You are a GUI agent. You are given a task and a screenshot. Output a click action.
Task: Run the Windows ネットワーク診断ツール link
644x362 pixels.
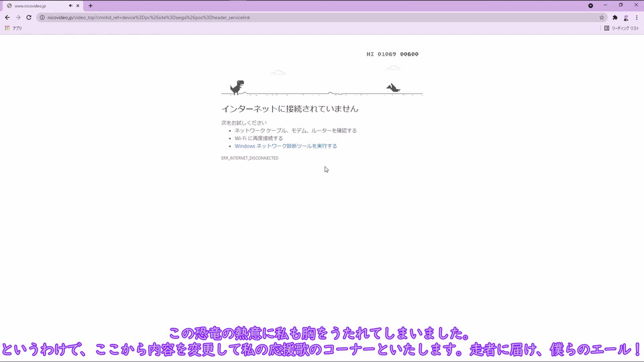286,146
